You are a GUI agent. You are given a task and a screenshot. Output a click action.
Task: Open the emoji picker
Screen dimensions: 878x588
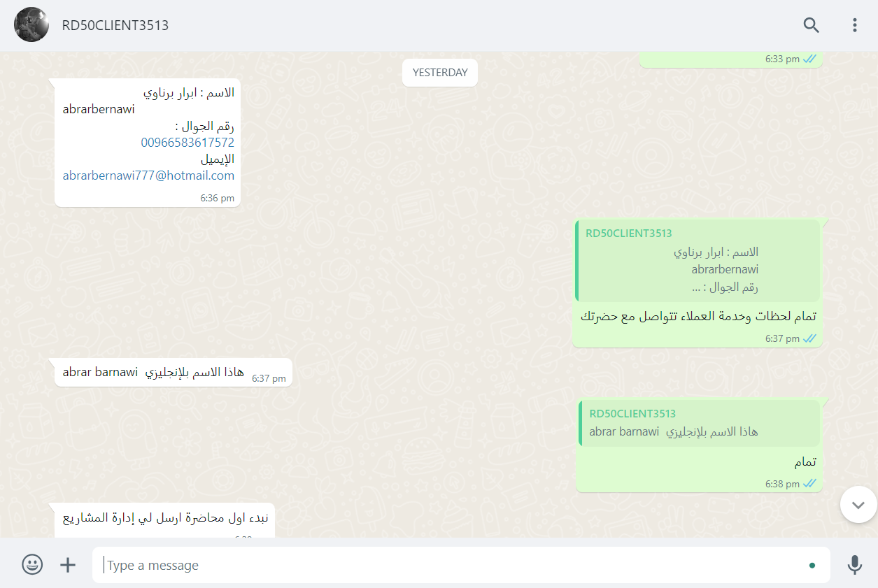(32, 565)
